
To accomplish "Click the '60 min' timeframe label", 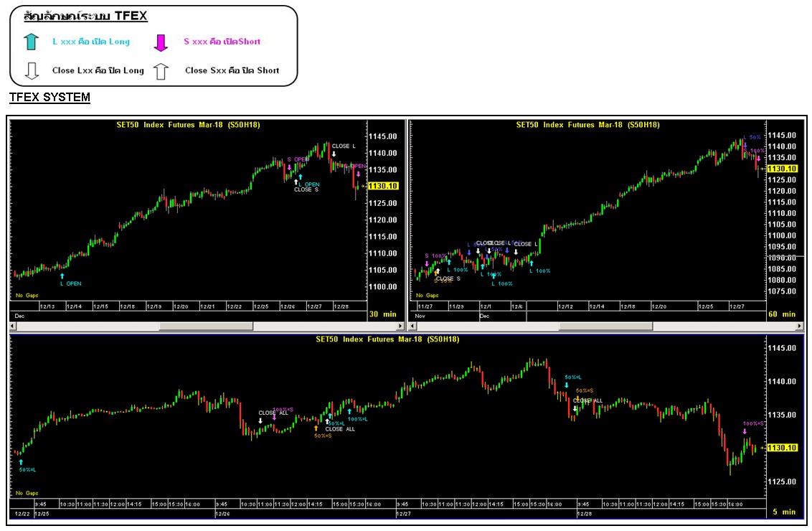I will point(782,314).
